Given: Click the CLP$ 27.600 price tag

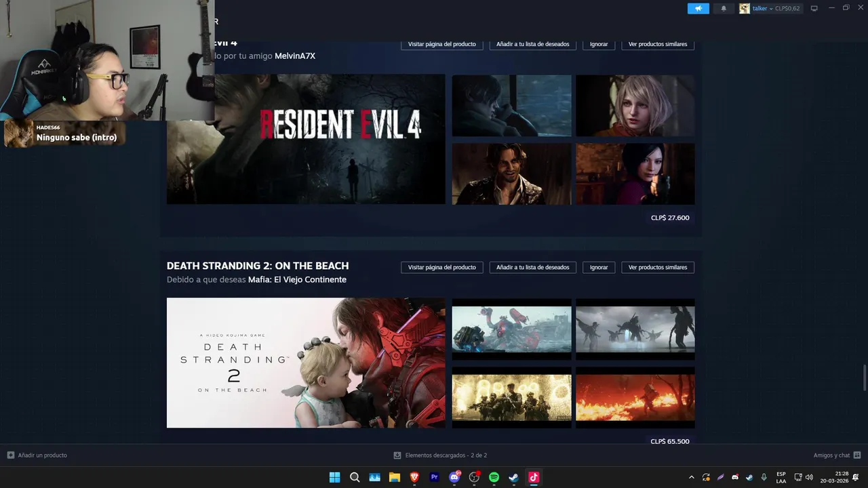Looking at the screenshot, I should click(x=670, y=218).
